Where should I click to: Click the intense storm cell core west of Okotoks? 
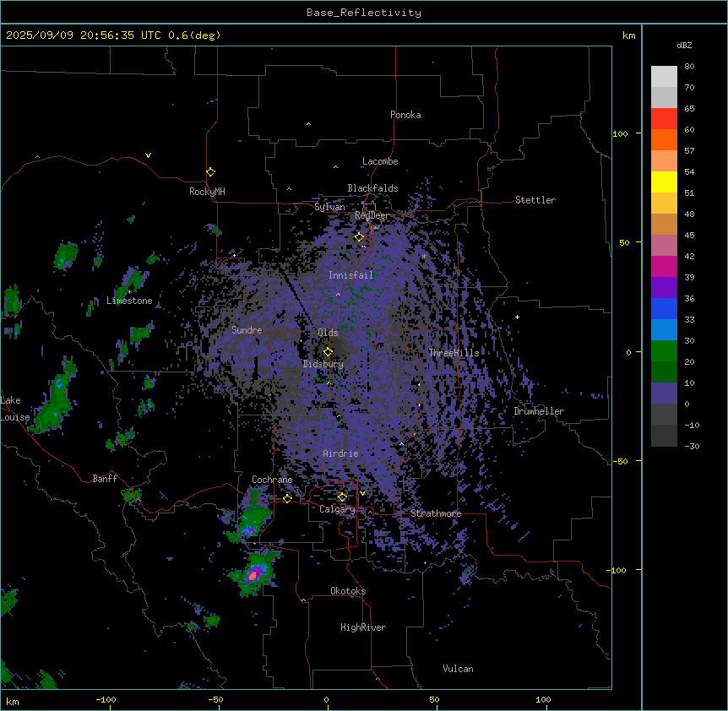253,575
